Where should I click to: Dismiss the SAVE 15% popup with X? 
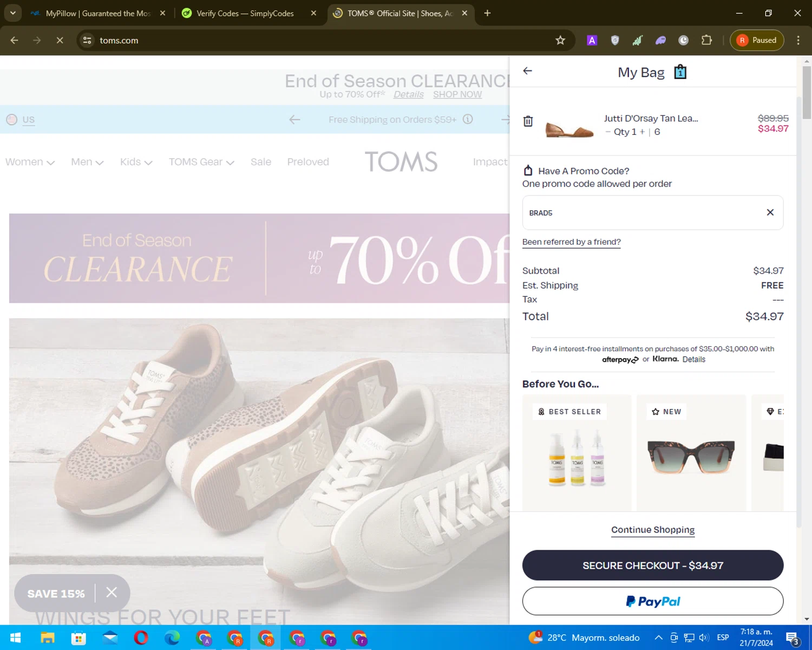click(x=112, y=593)
